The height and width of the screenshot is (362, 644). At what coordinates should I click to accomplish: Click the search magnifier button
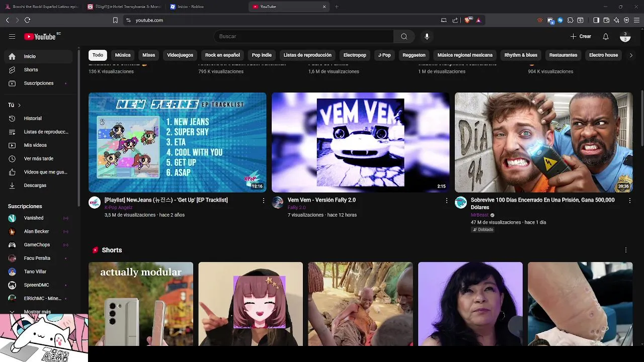click(x=404, y=36)
